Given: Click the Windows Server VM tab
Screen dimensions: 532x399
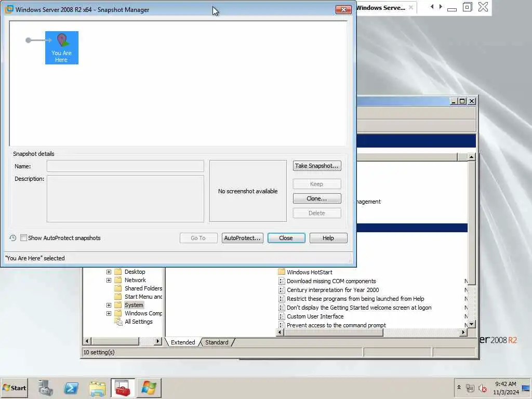Looking at the screenshot, I should pos(381,8).
